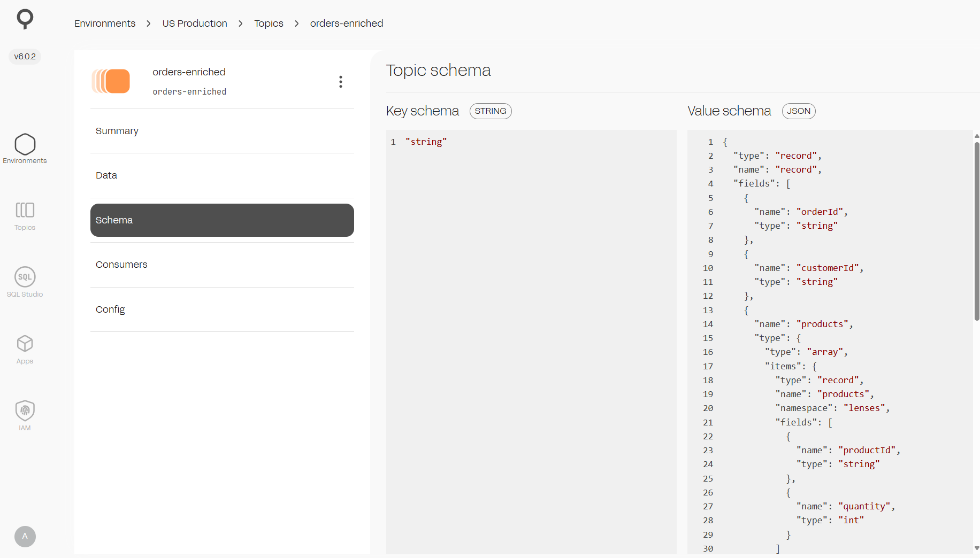Open the three-dot menu for orders-enriched
Image resolution: width=980 pixels, height=558 pixels.
click(341, 82)
